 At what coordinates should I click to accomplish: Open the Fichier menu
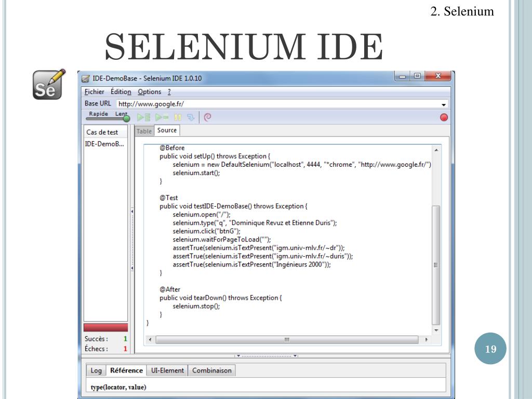pyautogui.click(x=95, y=91)
